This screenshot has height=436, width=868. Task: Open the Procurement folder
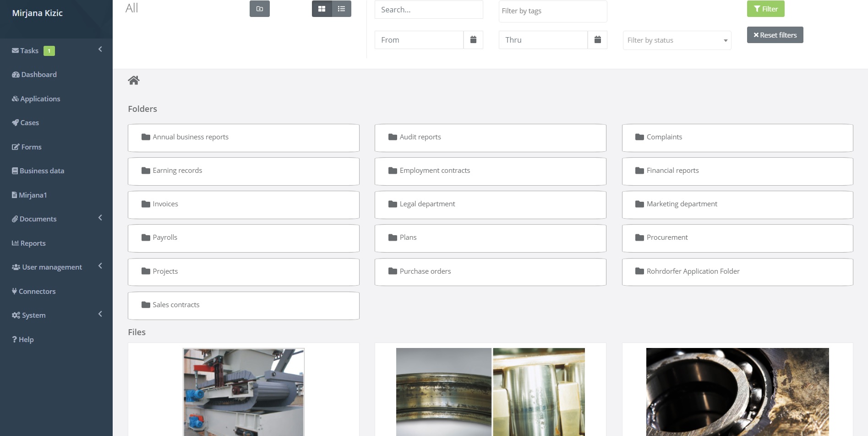pos(737,238)
